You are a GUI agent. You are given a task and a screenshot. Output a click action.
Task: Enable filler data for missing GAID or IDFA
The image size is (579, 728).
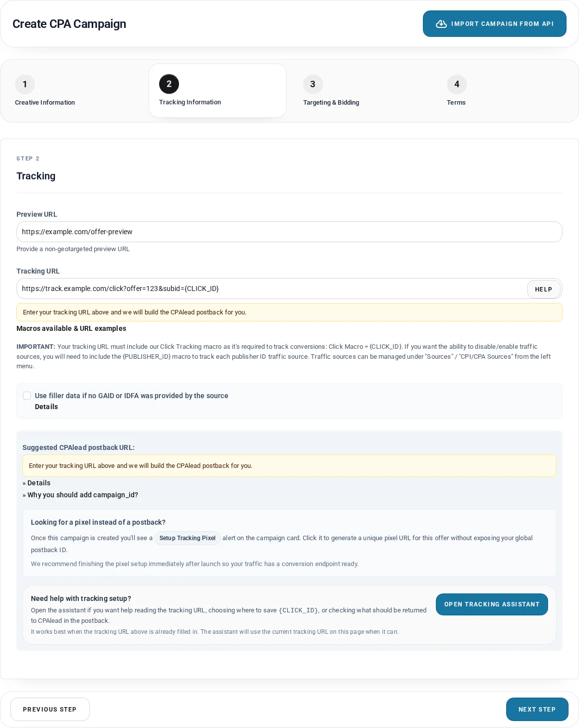(x=27, y=396)
